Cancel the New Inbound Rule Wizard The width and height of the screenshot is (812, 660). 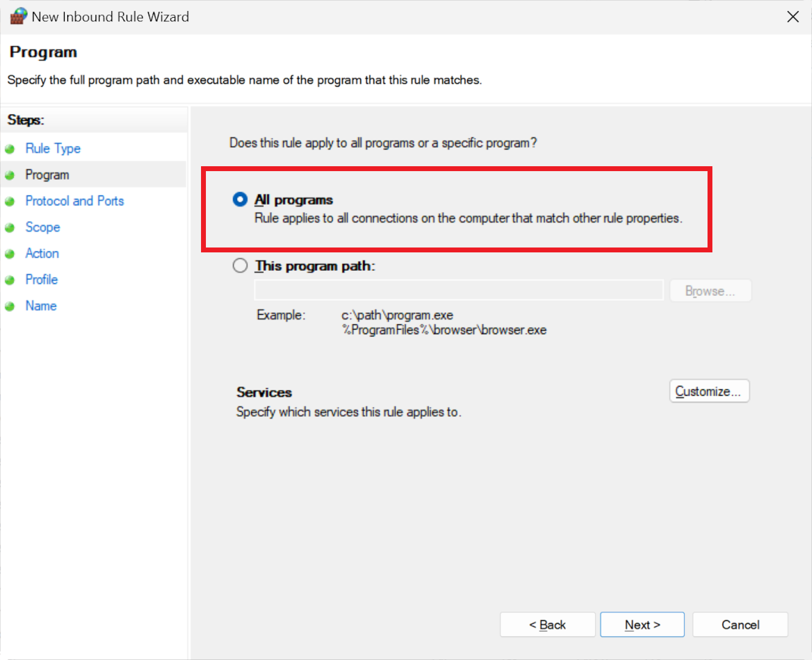tap(740, 625)
